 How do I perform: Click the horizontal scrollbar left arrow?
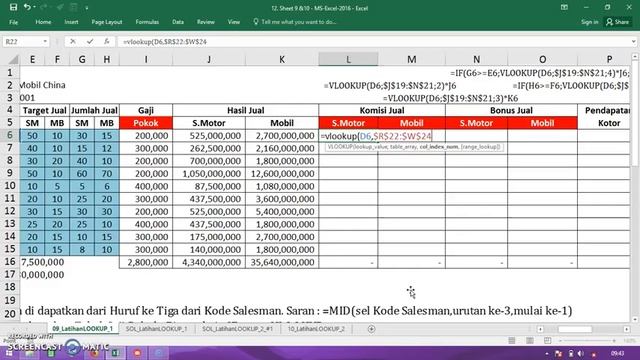click(540, 329)
